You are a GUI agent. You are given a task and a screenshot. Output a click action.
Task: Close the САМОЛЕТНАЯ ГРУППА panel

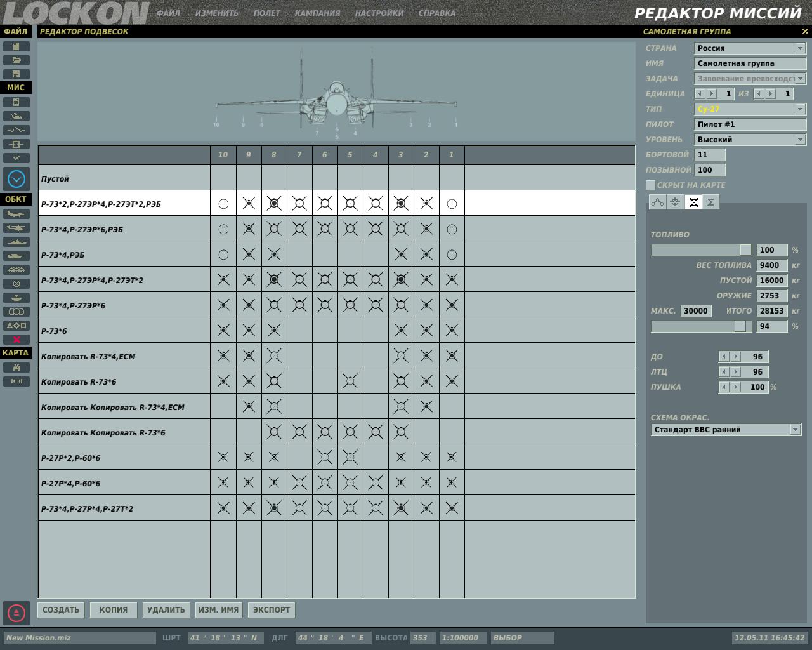(805, 31)
